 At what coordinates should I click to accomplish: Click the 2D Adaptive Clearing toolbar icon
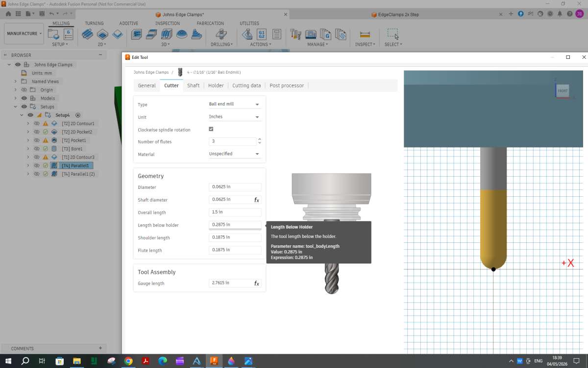click(x=87, y=34)
